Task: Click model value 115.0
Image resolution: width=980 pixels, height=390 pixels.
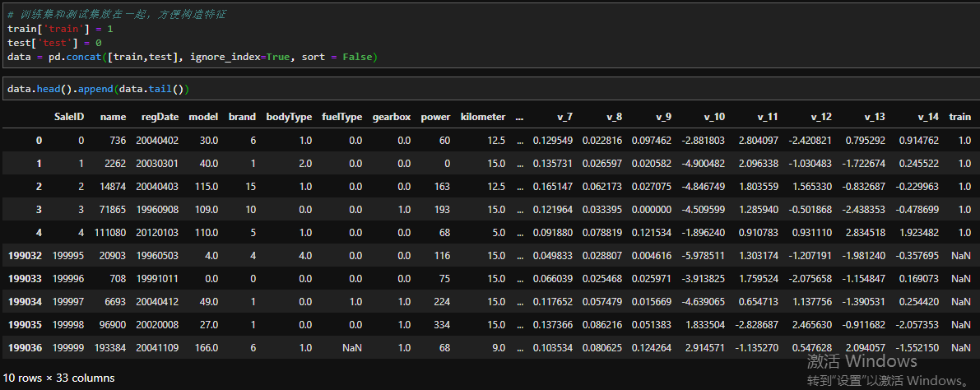Action: pos(205,186)
